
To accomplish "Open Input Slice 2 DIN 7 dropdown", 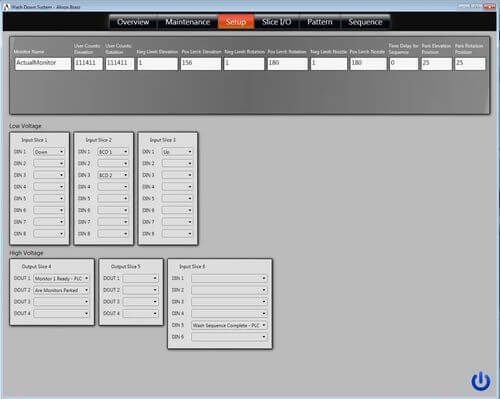I will click(x=113, y=222).
